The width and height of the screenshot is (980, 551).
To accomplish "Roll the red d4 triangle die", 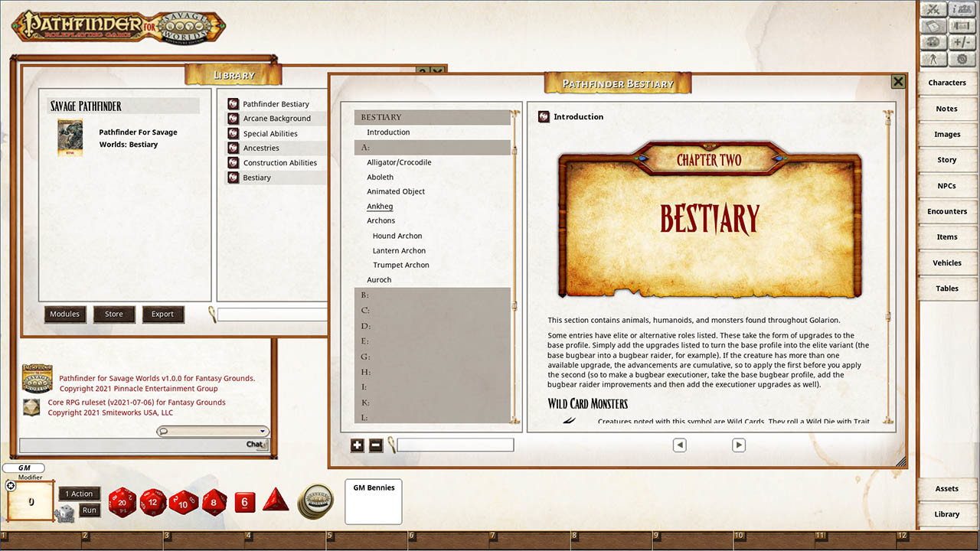I will click(x=275, y=502).
